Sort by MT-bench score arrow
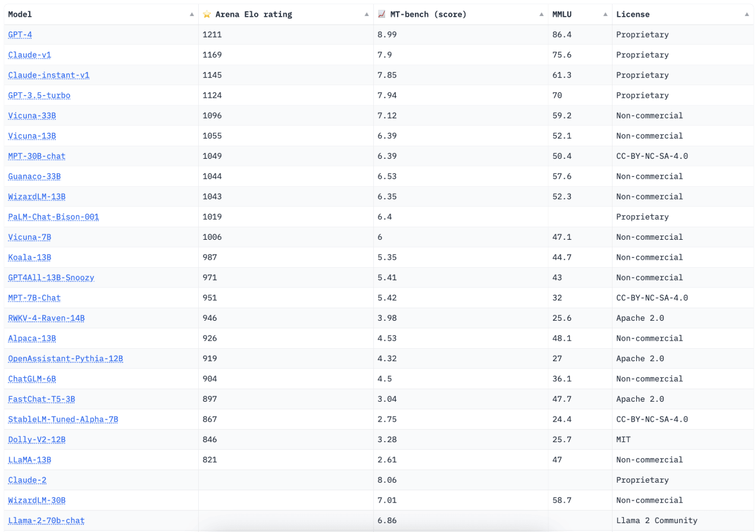 click(x=542, y=14)
